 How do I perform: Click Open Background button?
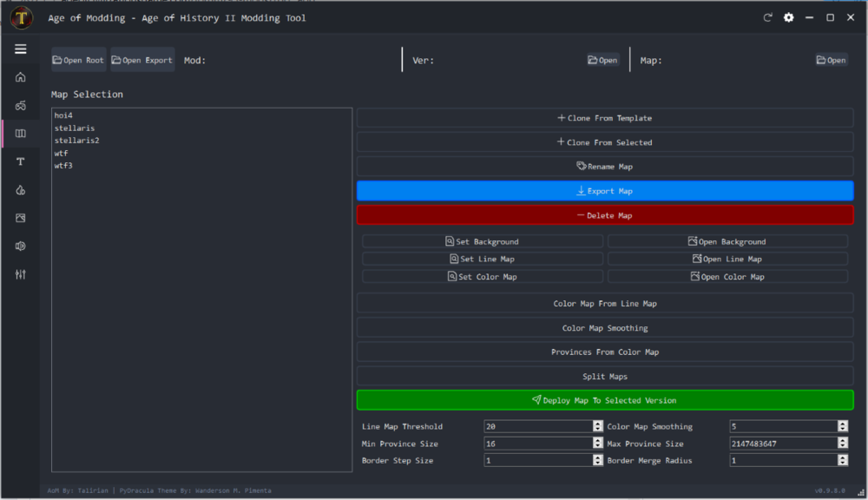(x=728, y=241)
